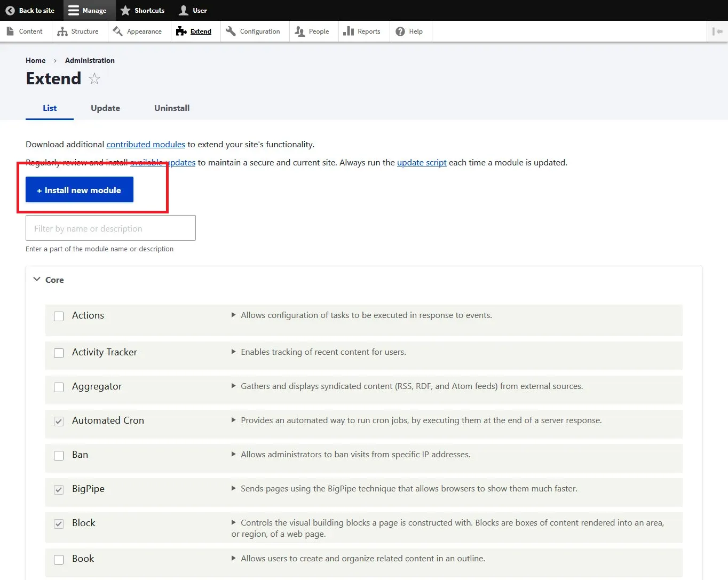
Task: Click the Automated Cron checkbox
Action: click(x=59, y=422)
